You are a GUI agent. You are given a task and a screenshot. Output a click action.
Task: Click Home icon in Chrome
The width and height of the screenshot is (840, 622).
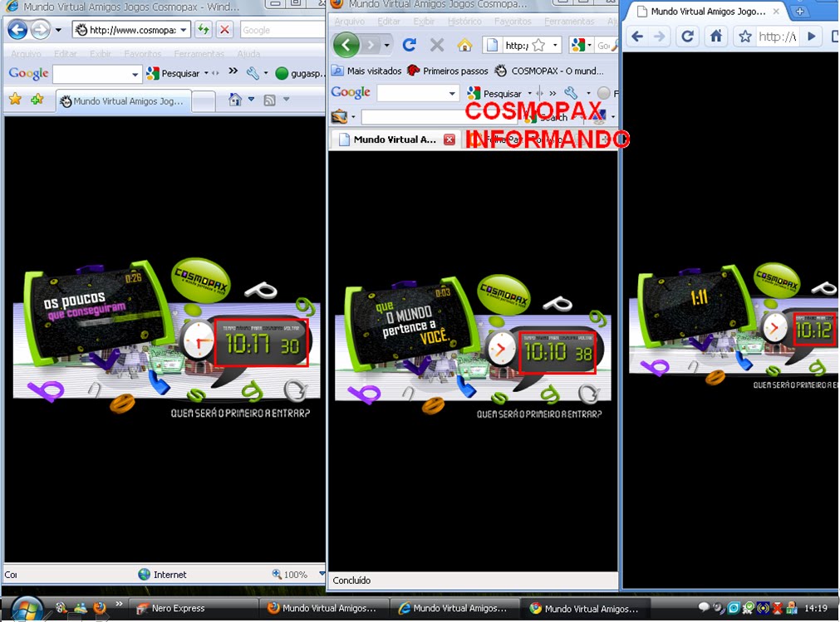(715, 37)
